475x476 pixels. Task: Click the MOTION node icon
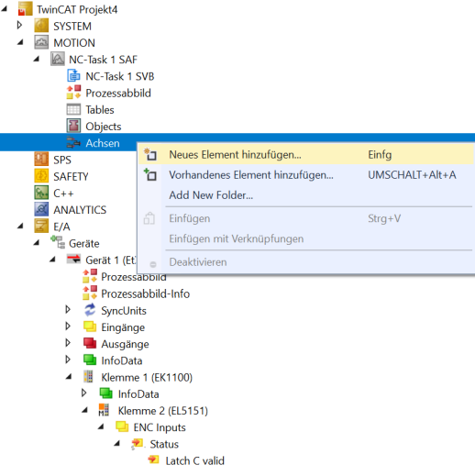tap(41, 42)
